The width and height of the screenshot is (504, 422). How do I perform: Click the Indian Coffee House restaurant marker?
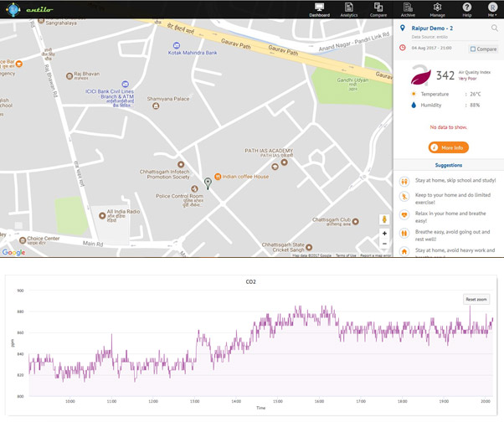coord(218,177)
